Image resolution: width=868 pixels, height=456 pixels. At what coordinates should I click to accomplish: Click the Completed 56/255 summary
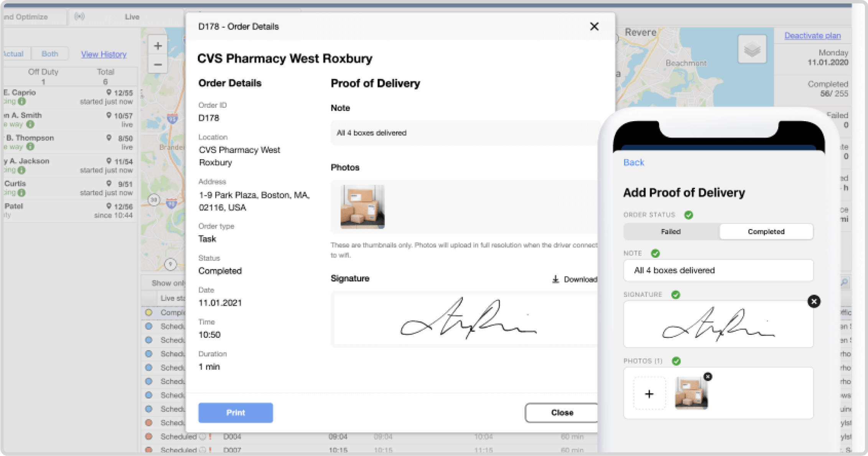pyautogui.click(x=828, y=89)
